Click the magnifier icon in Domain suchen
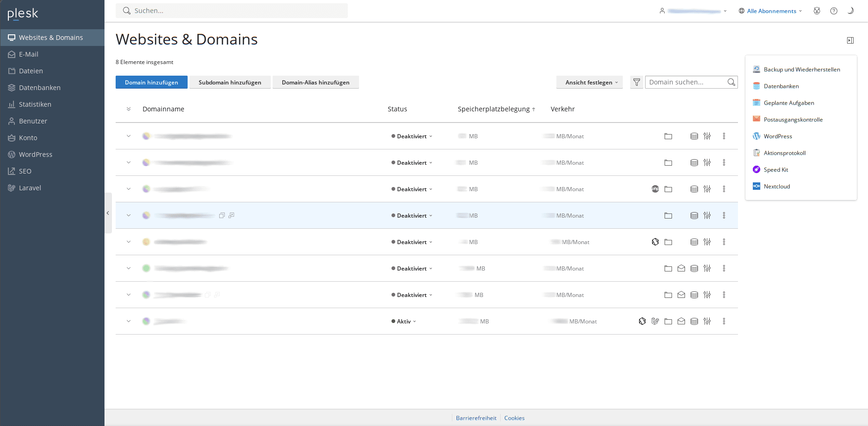Screen dimensions: 868x426 tap(731, 82)
